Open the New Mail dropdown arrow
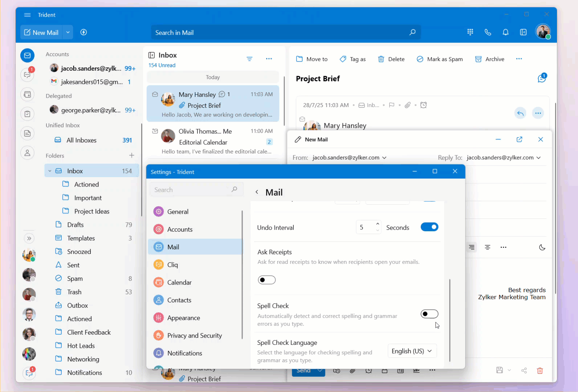 click(68, 32)
